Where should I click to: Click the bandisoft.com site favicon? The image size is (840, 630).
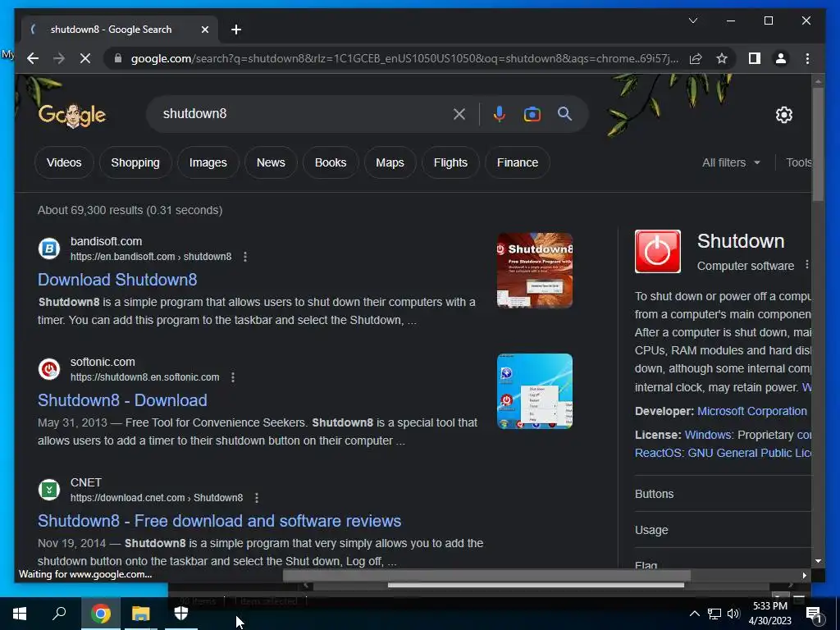pyautogui.click(x=49, y=249)
